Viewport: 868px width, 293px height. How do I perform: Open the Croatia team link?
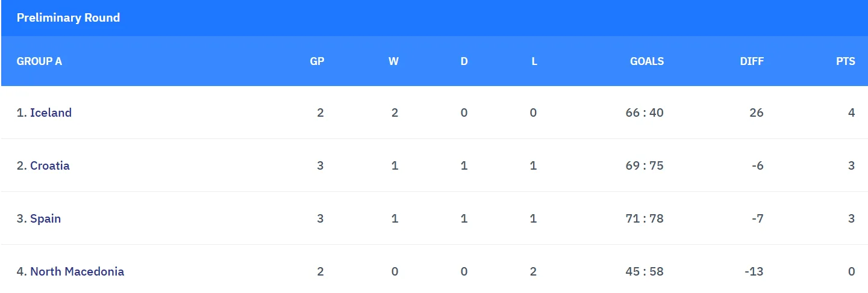click(50, 165)
